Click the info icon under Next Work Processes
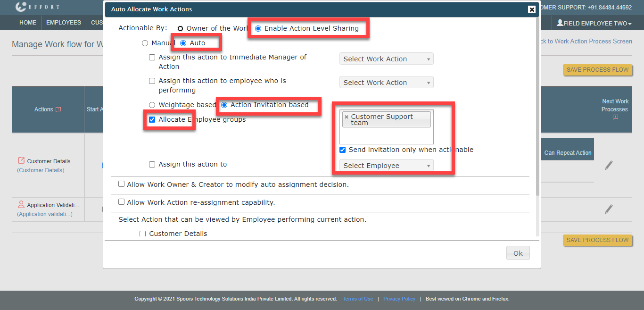This screenshot has height=310, width=644. pyautogui.click(x=615, y=117)
